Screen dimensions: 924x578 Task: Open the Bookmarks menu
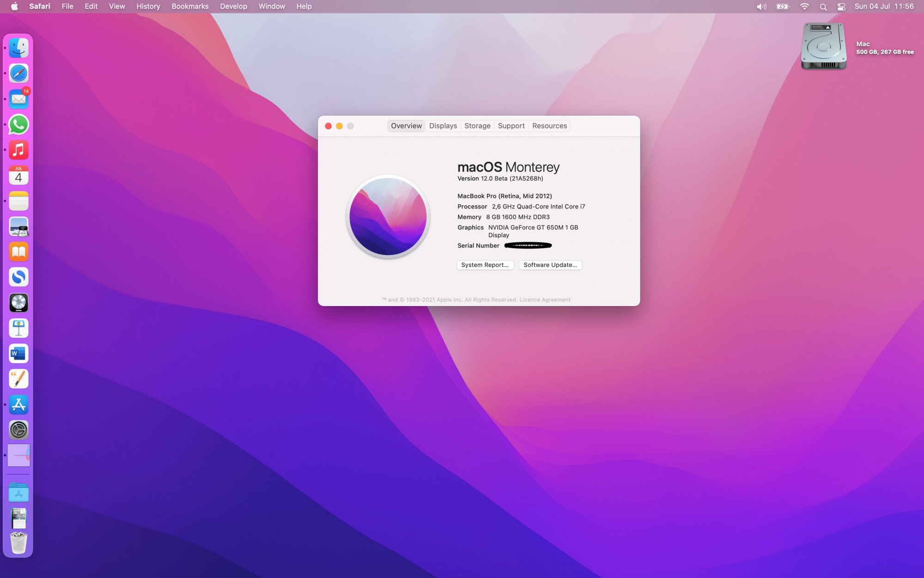[x=190, y=6]
